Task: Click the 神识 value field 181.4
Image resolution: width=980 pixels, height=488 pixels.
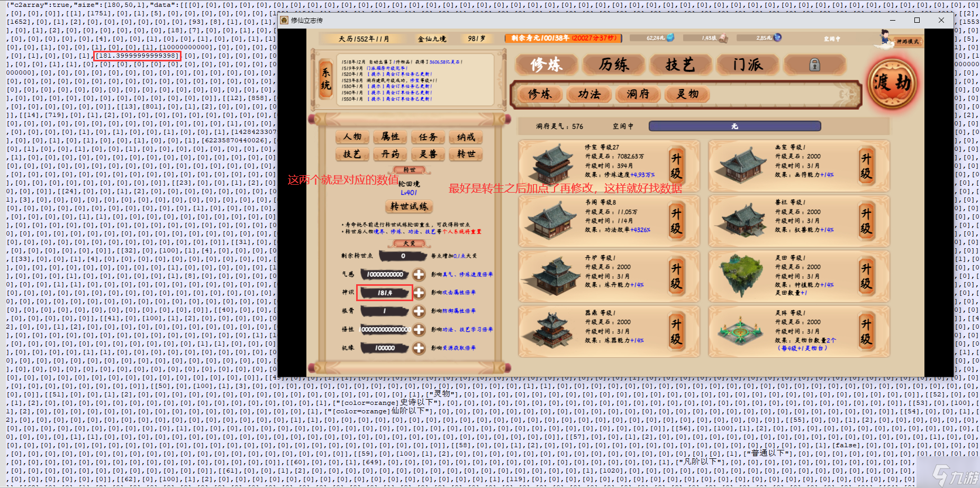Action: click(x=385, y=293)
